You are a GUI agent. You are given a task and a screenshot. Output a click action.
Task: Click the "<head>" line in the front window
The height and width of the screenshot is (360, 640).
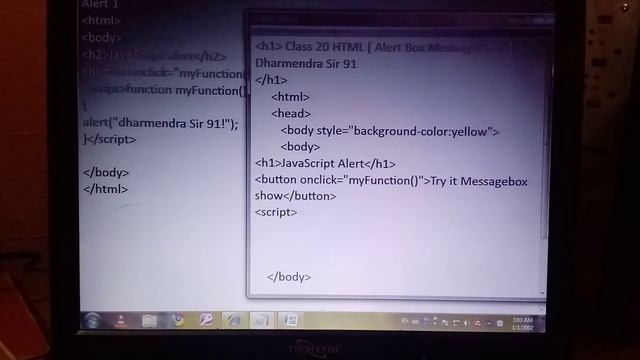291,113
